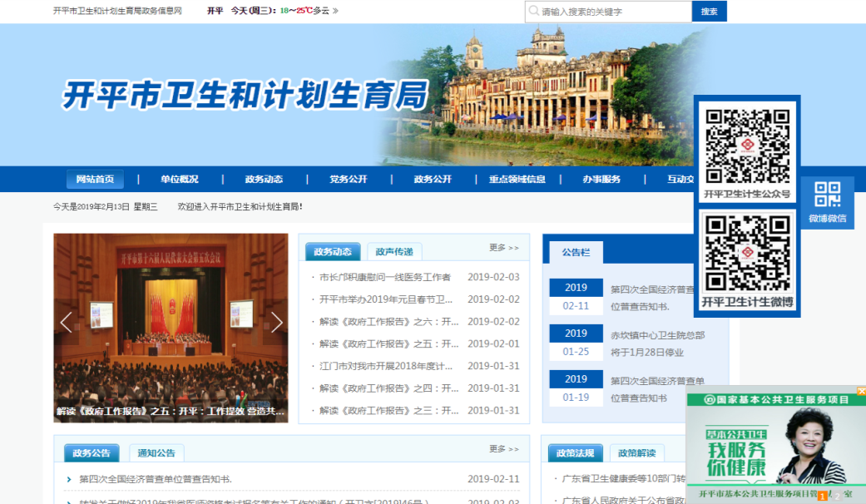Open 更多 >> in the 政务动态 panel
866x504 pixels.
point(503,248)
